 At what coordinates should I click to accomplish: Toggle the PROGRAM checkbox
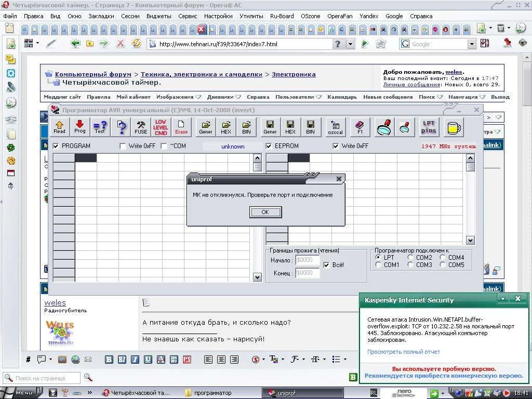[56, 146]
